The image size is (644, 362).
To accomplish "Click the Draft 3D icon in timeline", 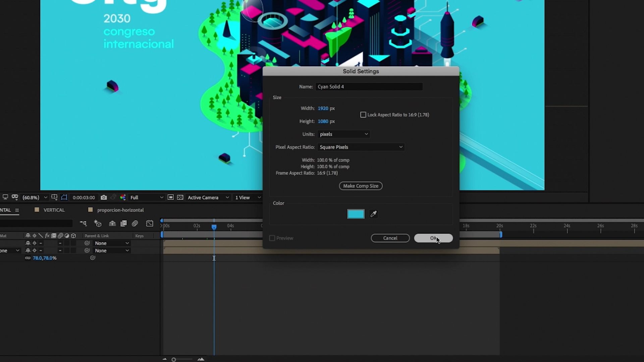I will [x=98, y=223].
